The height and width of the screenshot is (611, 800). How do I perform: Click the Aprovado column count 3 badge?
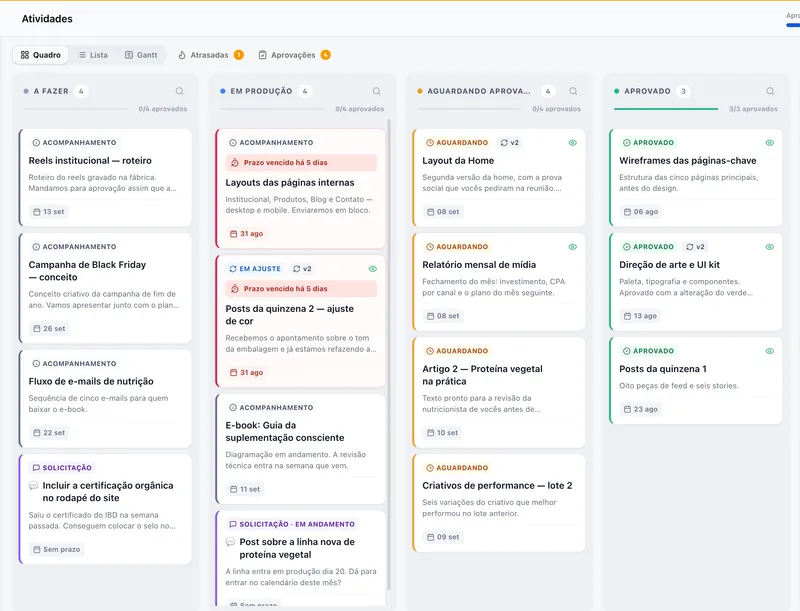[x=683, y=91]
